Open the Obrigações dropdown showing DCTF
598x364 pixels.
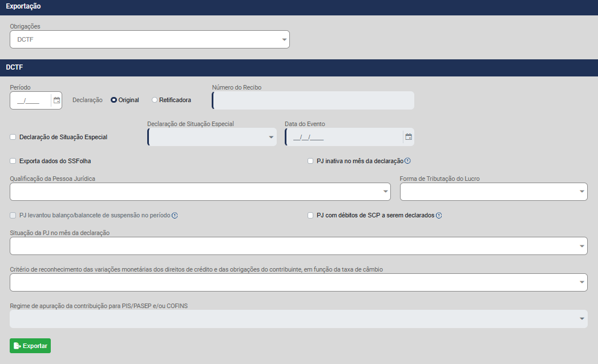click(149, 39)
